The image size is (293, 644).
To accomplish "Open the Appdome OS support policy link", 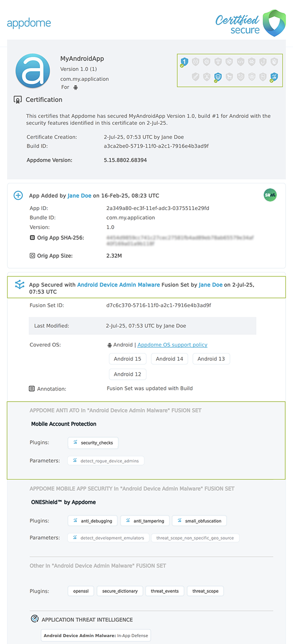I will tap(172, 345).
